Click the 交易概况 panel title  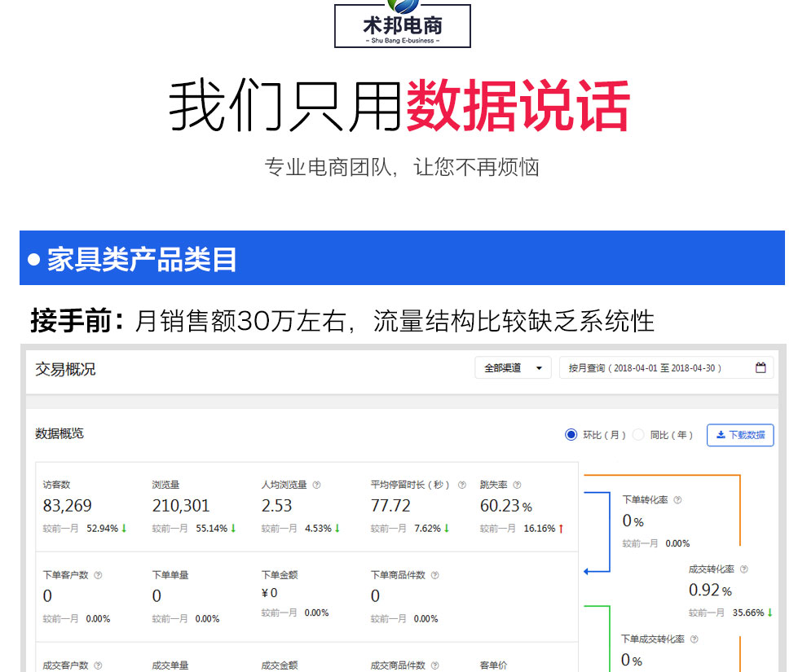(65, 369)
